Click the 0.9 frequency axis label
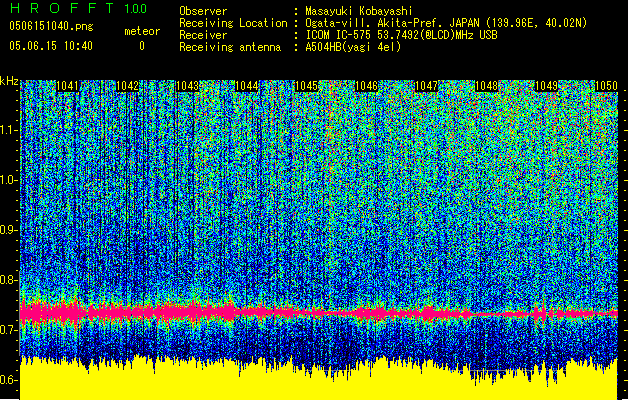The width and height of the screenshot is (629, 400). coord(9,230)
